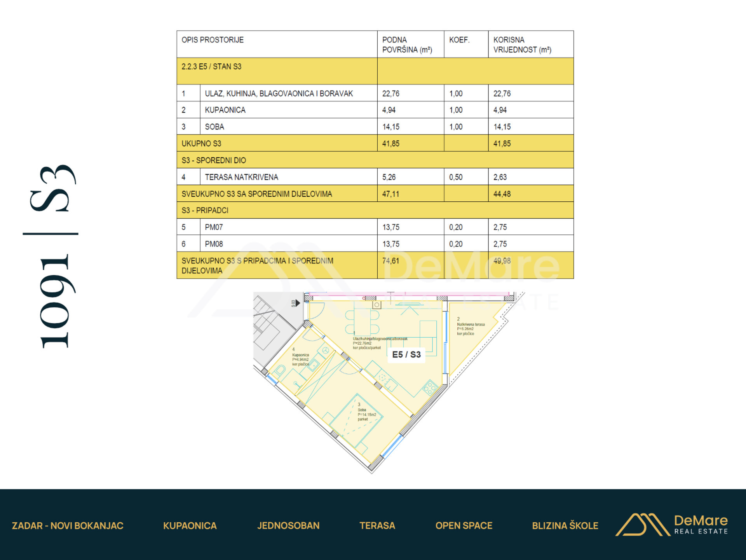Screen dimensions: 746x560
Task: Select the UKUPNO S3 yellow row
Action: (x=375, y=143)
